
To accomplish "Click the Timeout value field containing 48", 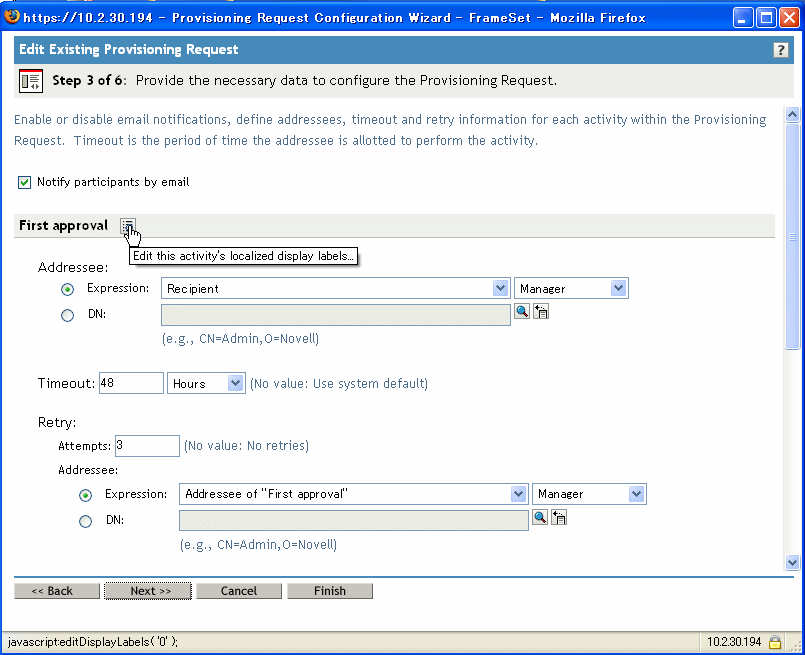I will [131, 383].
